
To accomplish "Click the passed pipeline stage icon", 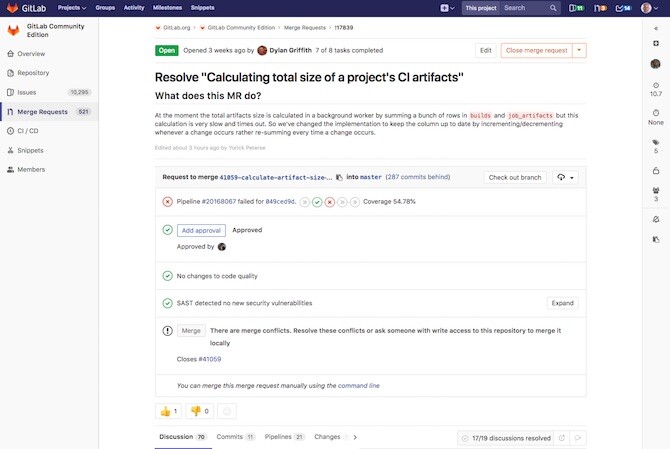I will click(x=317, y=202).
